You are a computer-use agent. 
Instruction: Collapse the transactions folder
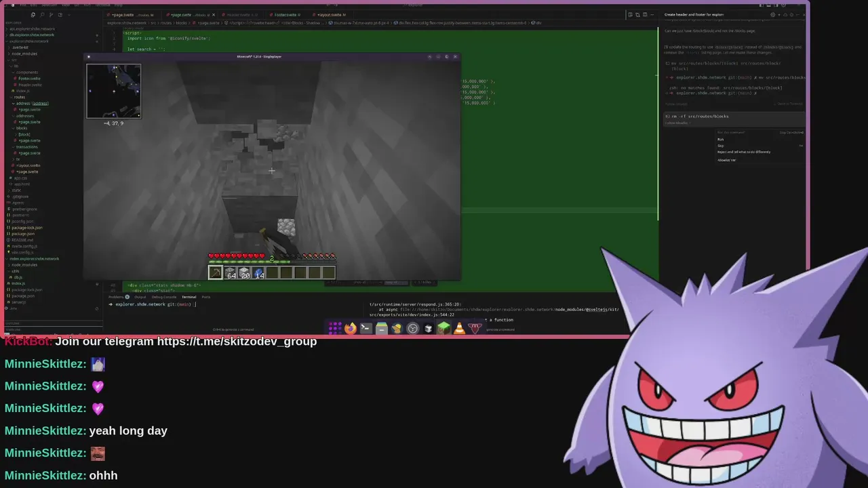(x=27, y=146)
